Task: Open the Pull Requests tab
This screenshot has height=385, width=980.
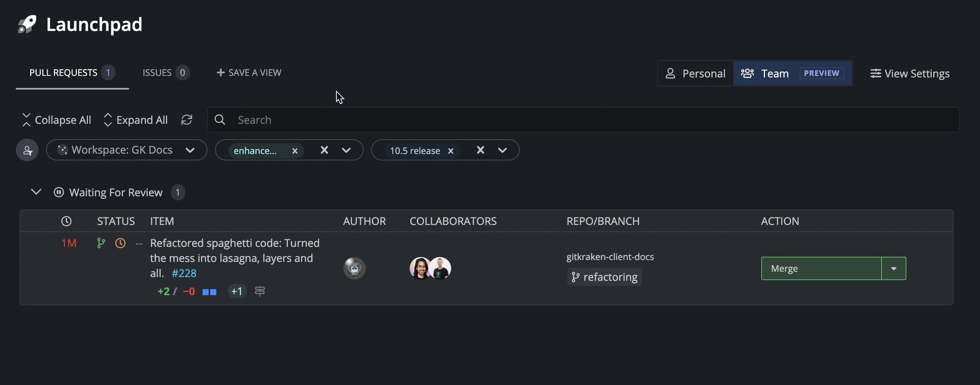Action: click(72, 73)
